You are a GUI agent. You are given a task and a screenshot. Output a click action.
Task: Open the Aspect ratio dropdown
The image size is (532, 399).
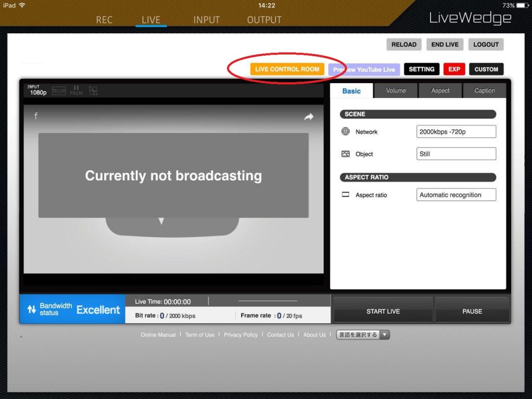point(456,195)
